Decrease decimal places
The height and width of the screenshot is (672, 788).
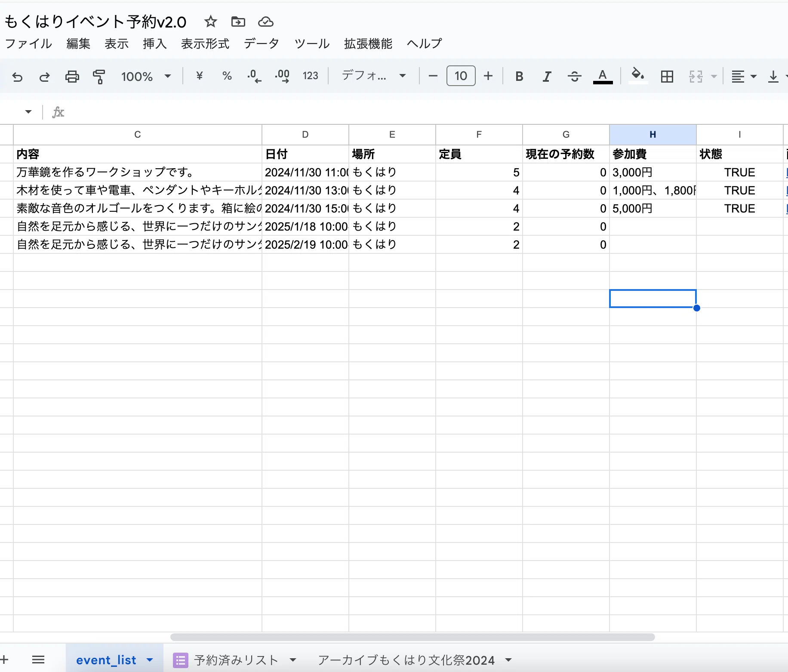point(254,76)
